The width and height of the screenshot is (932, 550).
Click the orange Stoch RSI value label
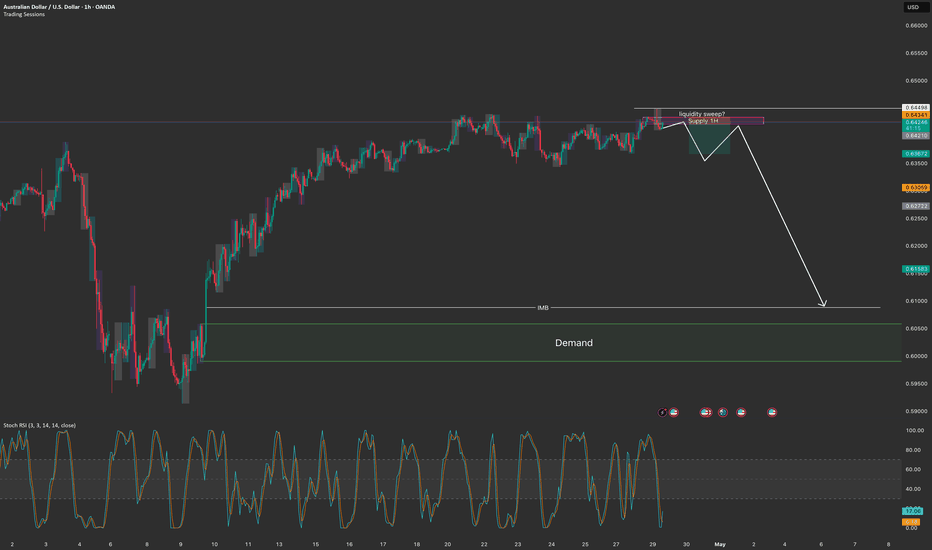[911, 521]
